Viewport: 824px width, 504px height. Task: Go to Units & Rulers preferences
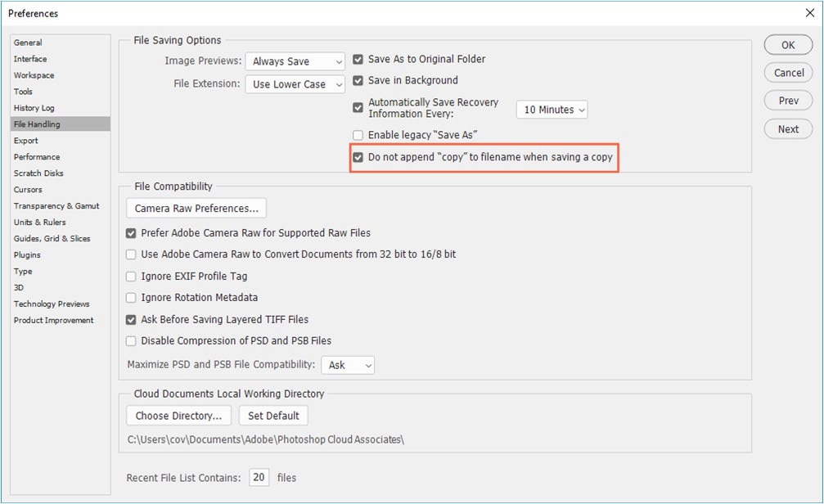pos(40,223)
